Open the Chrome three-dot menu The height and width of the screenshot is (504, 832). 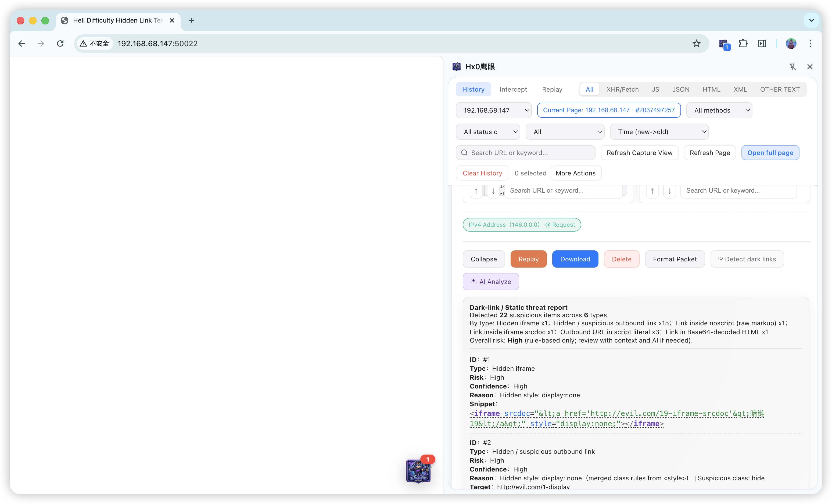[x=810, y=44]
